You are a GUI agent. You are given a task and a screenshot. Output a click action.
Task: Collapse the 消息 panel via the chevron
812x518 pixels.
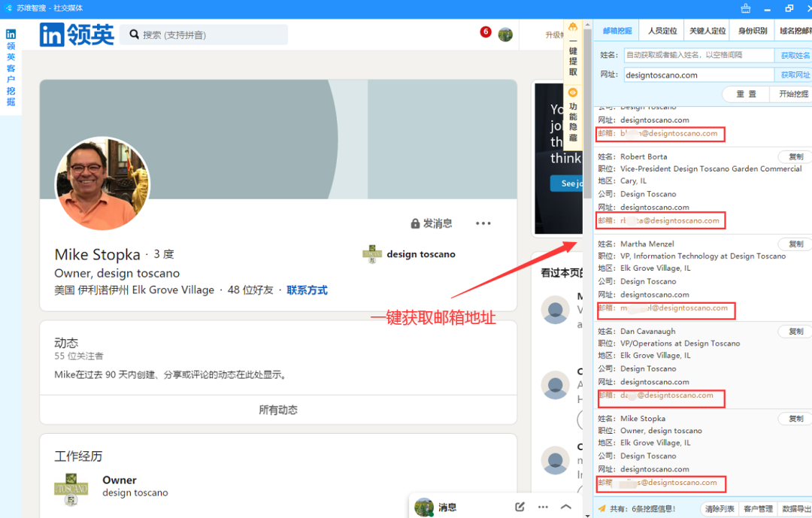(566, 508)
